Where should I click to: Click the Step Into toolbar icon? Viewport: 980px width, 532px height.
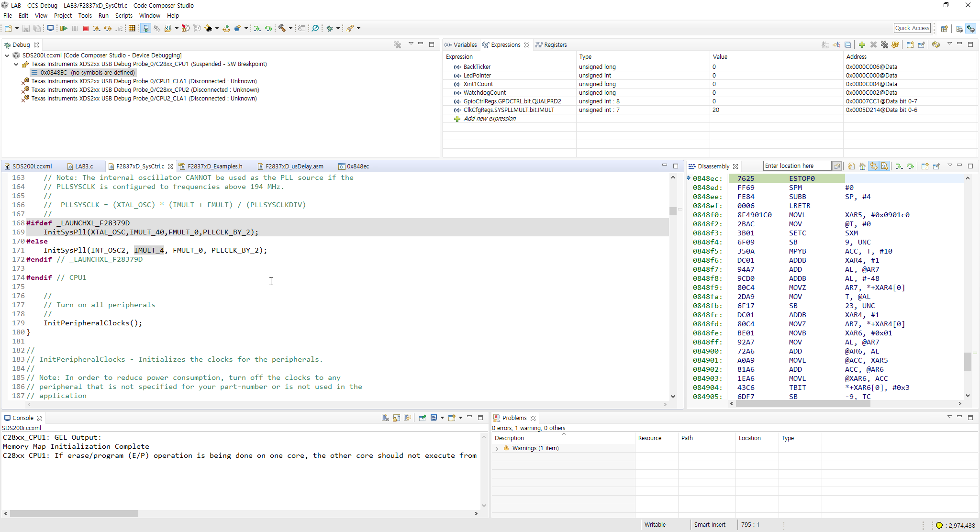(97, 29)
